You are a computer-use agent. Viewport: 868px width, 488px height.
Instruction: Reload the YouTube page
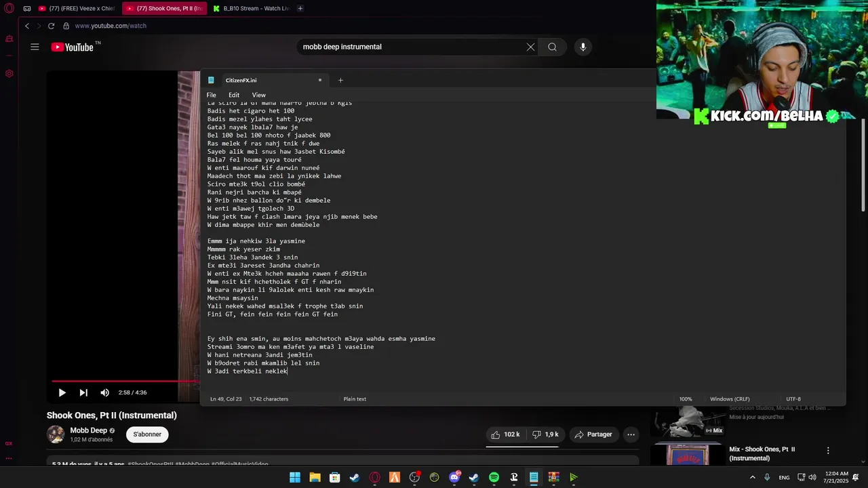coord(51,26)
